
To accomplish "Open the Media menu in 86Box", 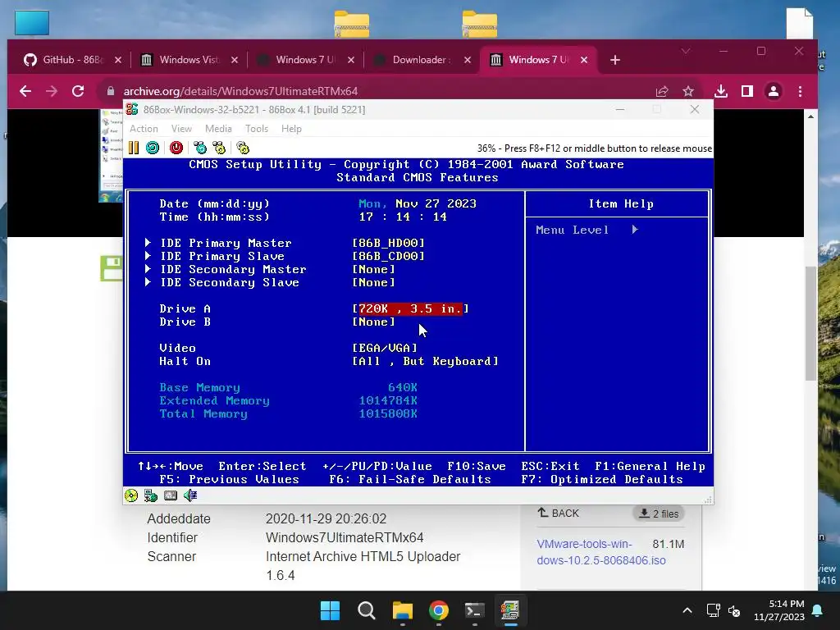I will 218,129.
